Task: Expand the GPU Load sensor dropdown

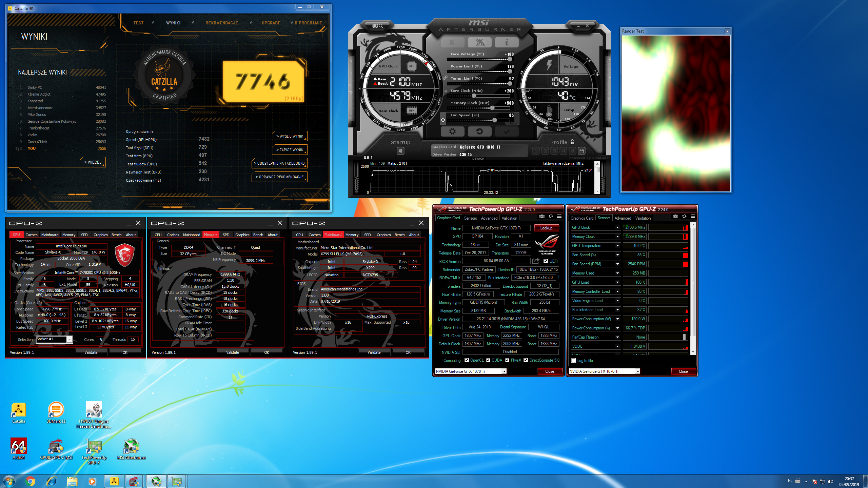Action: pos(617,282)
